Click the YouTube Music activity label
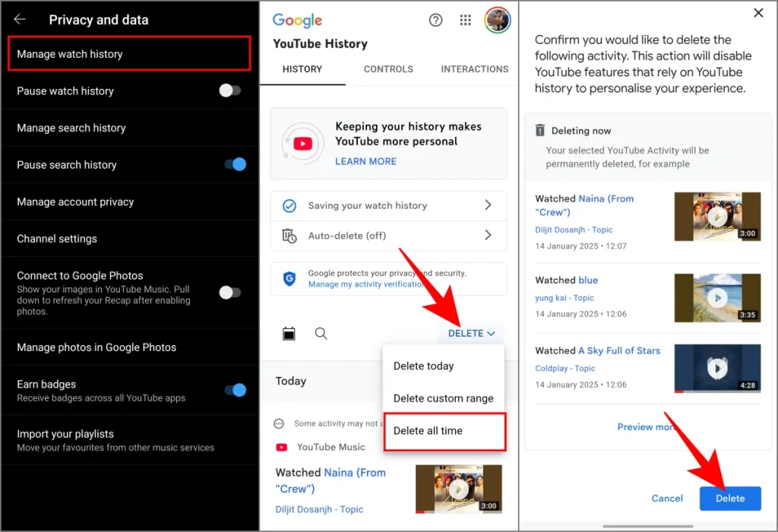This screenshot has height=532, width=778. point(330,447)
